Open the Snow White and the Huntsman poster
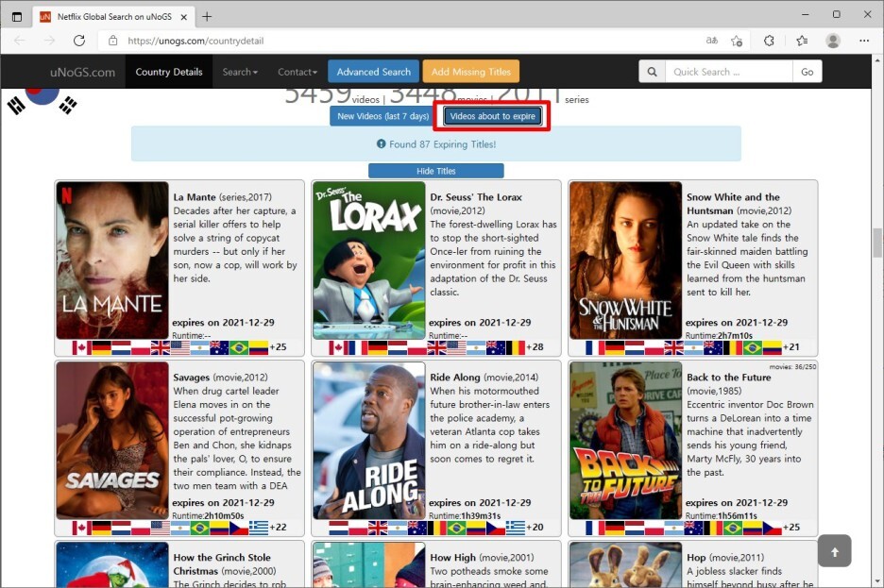884x588 pixels. 625,260
